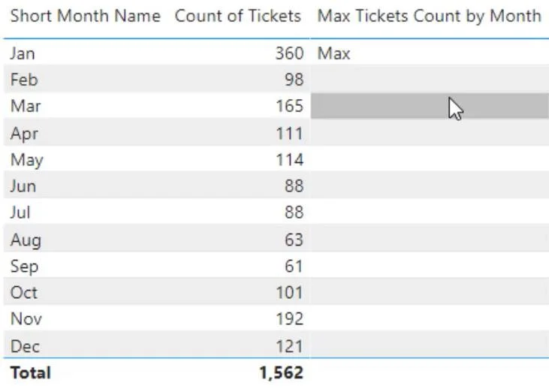Click the 98 ticket count value
Viewport: 549px width, 392px height.
point(294,80)
